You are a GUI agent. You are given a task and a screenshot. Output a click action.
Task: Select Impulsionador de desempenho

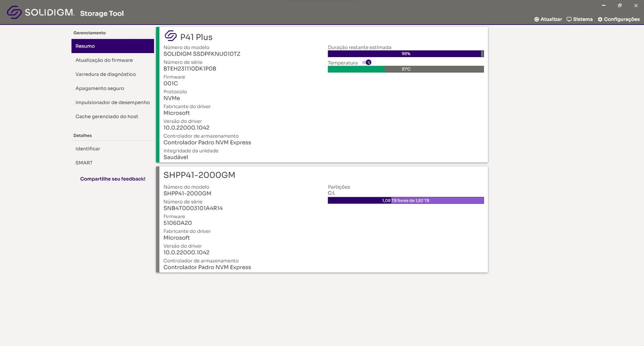click(112, 103)
